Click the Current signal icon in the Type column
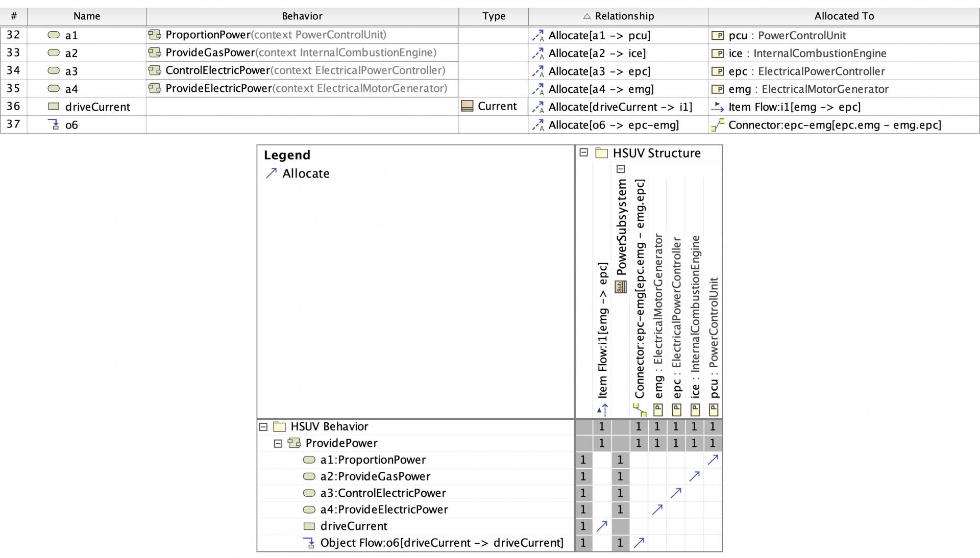Screen dimensions: 980x558 click(x=467, y=106)
